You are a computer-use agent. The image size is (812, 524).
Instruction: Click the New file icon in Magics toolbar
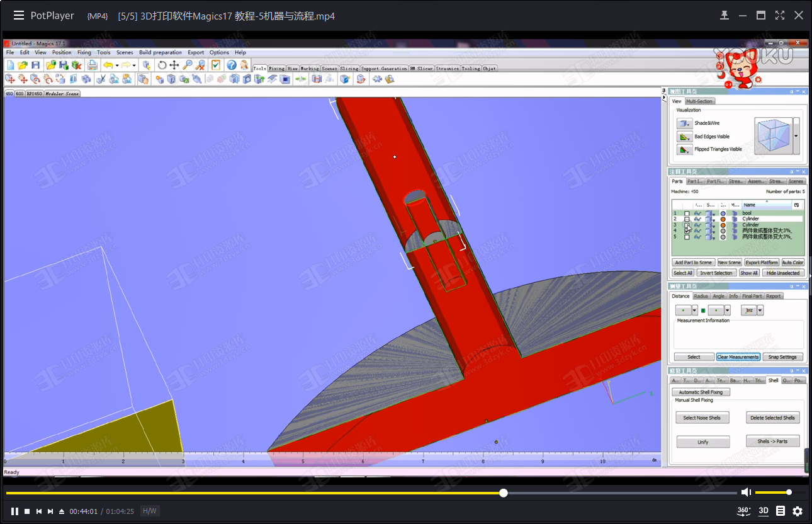[x=11, y=65]
